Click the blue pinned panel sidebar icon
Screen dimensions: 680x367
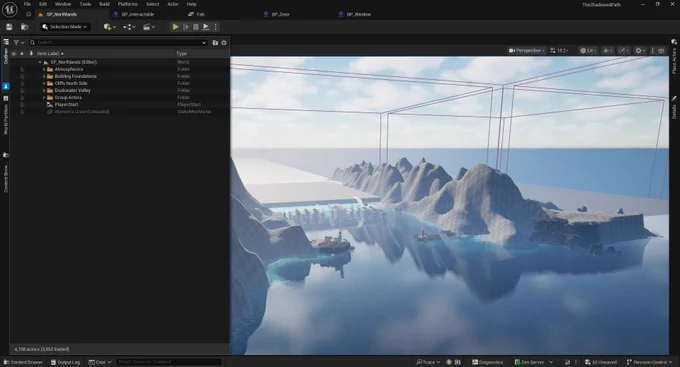click(6, 87)
